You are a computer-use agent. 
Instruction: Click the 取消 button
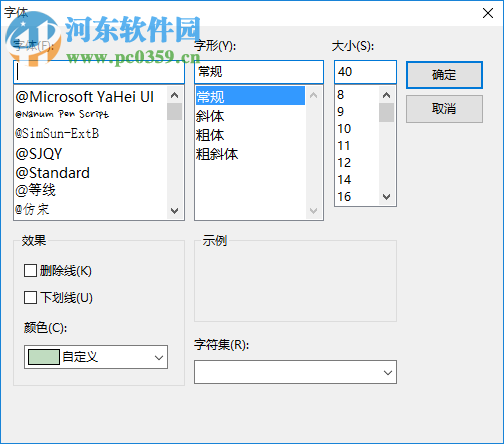pyautogui.click(x=444, y=109)
